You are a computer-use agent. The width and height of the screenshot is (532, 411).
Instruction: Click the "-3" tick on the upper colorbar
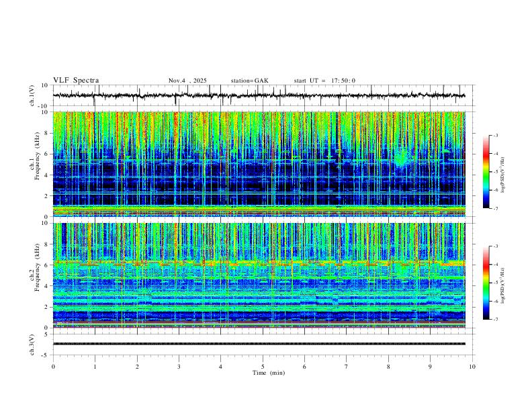coord(496,135)
